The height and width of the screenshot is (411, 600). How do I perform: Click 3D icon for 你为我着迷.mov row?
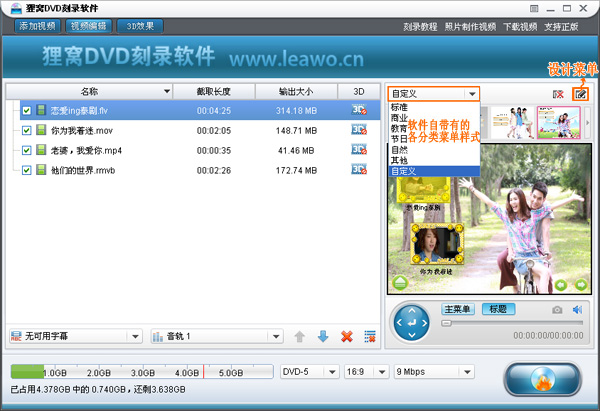click(x=359, y=130)
